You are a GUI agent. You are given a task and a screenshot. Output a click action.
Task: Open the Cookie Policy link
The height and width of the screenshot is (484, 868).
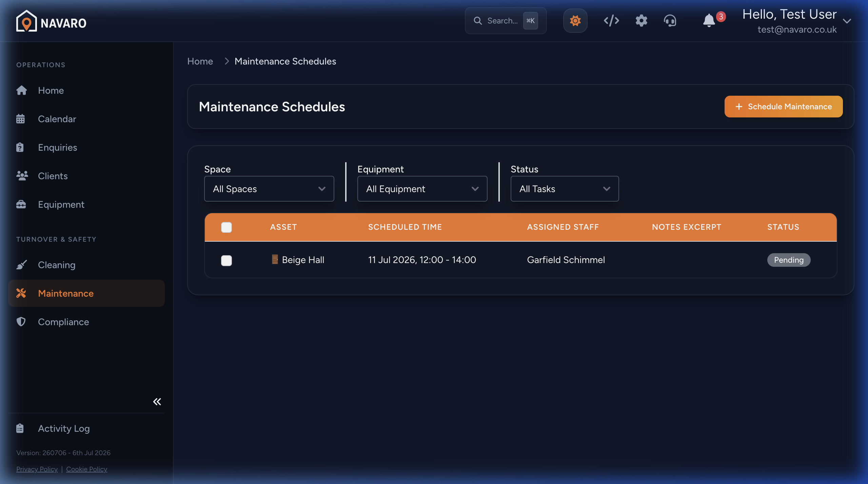pos(86,469)
